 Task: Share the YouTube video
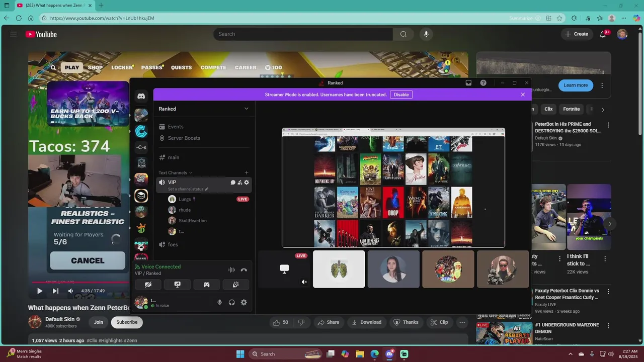327,322
